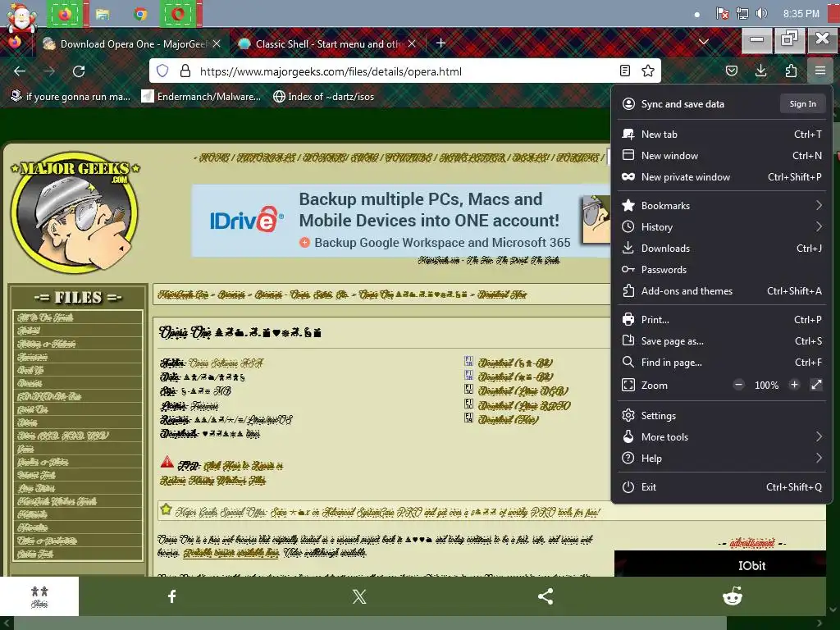Launch Chrome from the taskbar
This screenshot has width=840, height=630.
click(140, 14)
